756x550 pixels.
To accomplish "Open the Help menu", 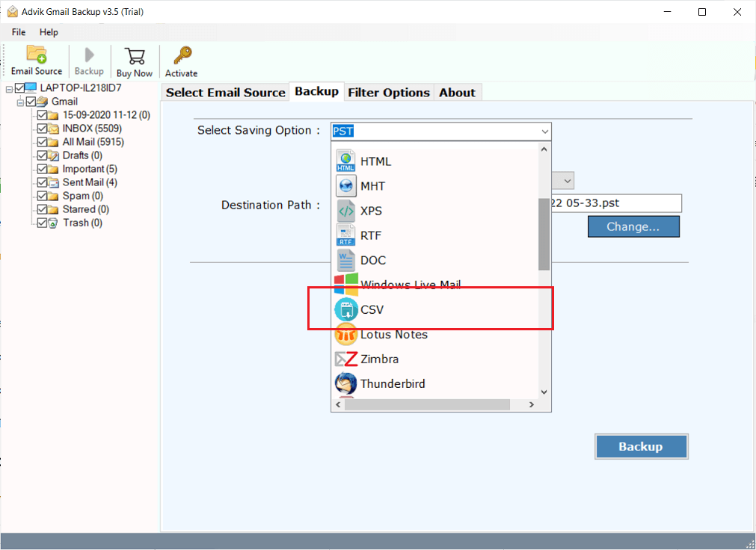I will coord(49,32).
